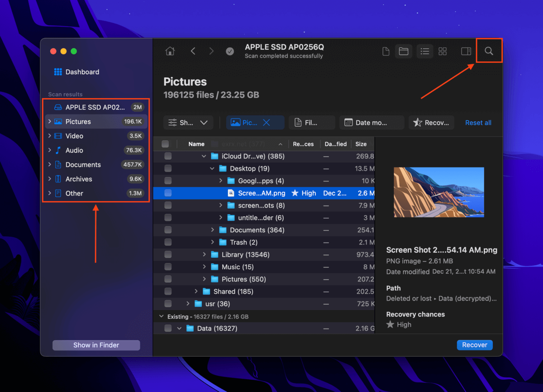Check the Trash (2) row checkbox
Screen dimensions: 543x392
point(168,242)
